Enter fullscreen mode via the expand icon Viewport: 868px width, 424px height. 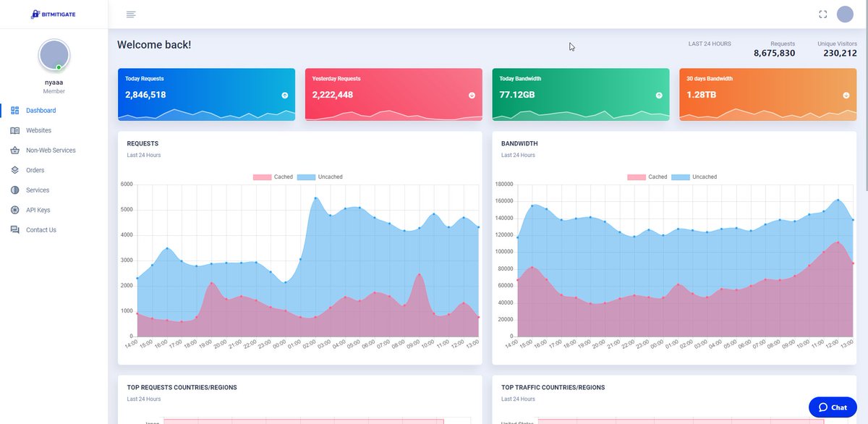(822, 14)
